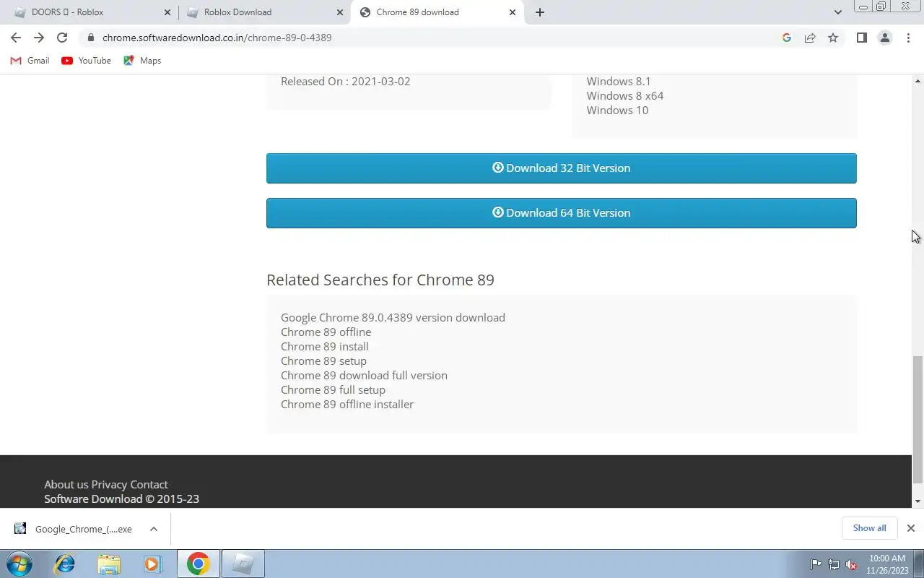Click 'Google Chrome 89.0.4389 version download' text
The width and height of the screenshot is (924, 578).
click(x=393, y=318)
